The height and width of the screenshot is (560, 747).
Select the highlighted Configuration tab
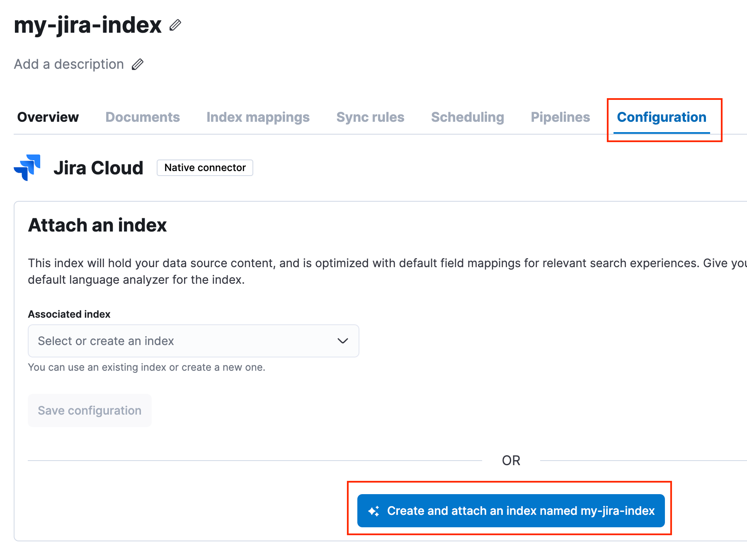click(x=661, y=117)
